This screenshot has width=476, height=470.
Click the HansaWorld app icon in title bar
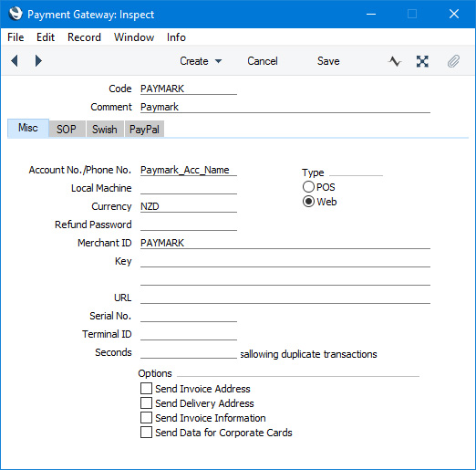point(16,14)
